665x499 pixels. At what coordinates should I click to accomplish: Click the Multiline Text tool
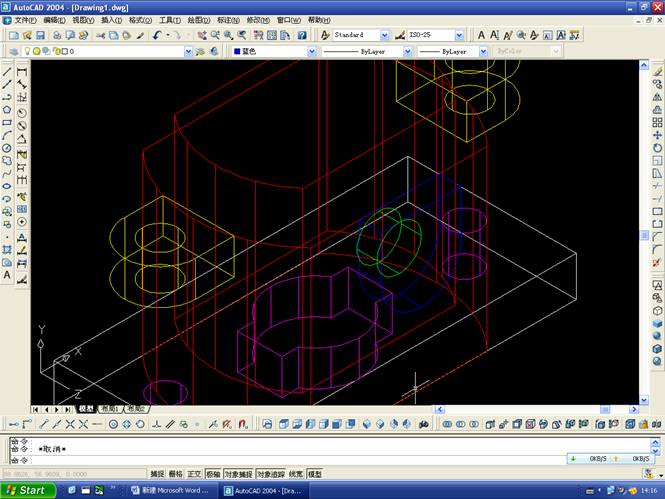coord(7,274)
